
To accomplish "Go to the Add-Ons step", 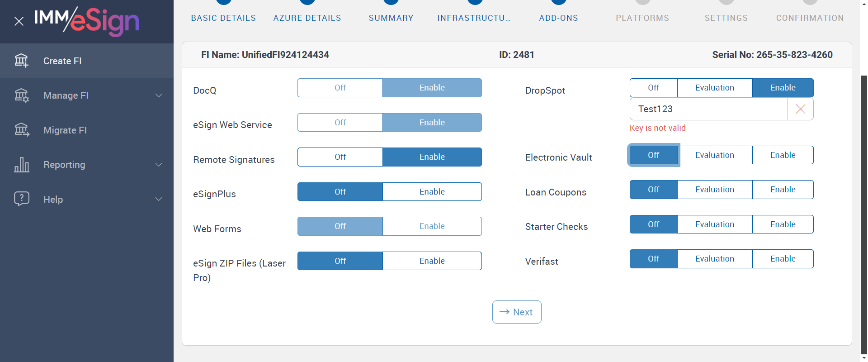I will click(559, 18).
